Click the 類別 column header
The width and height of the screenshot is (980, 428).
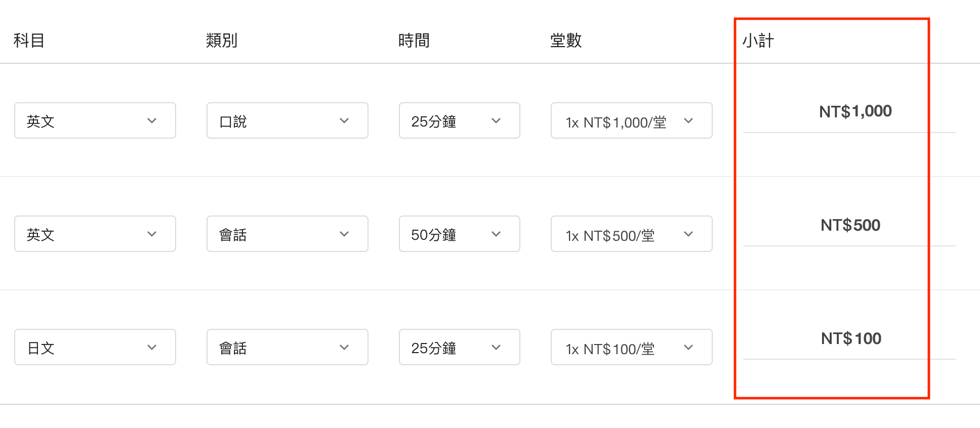coord(222,40)
